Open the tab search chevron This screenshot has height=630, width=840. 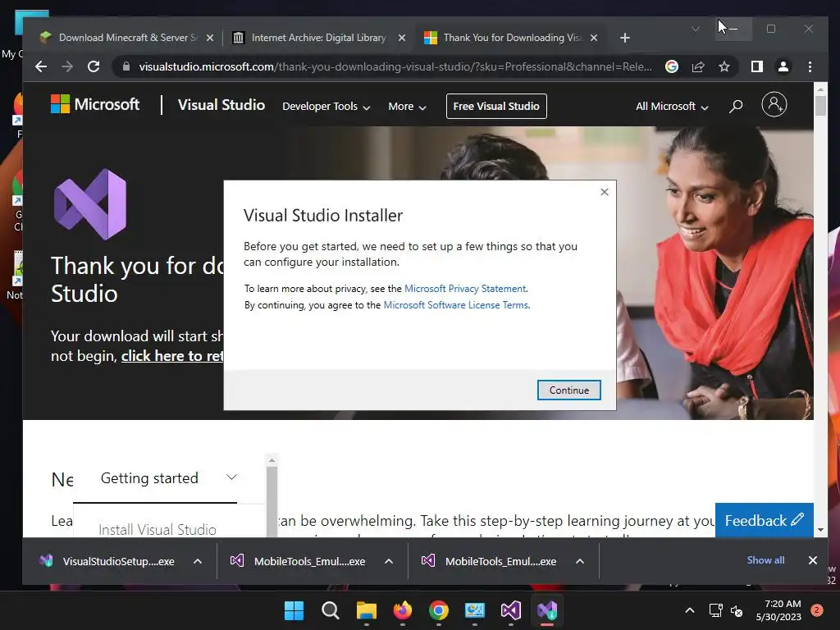[696, 29]
